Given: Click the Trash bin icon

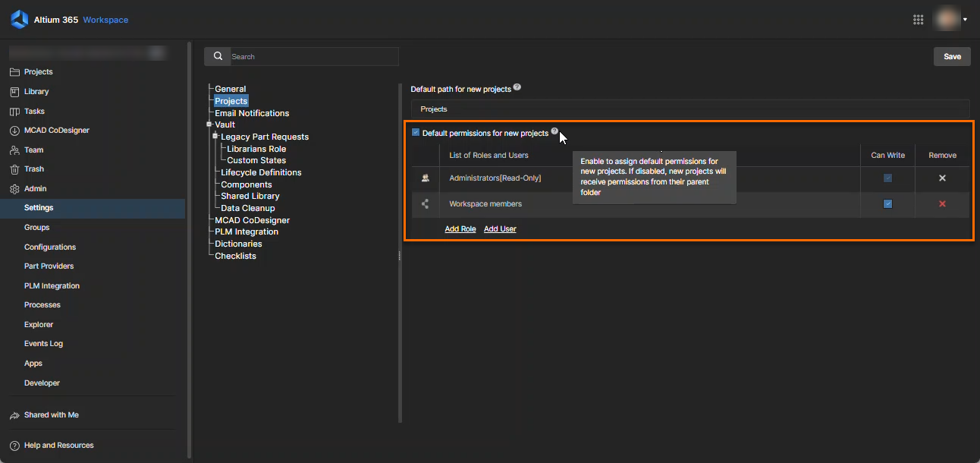Looking at the screenshot, I should 14,169.
